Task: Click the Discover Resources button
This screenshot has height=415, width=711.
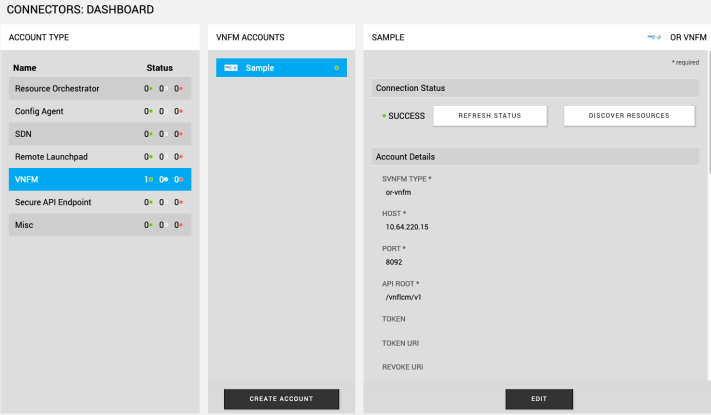Action: (x=629, y=116)
